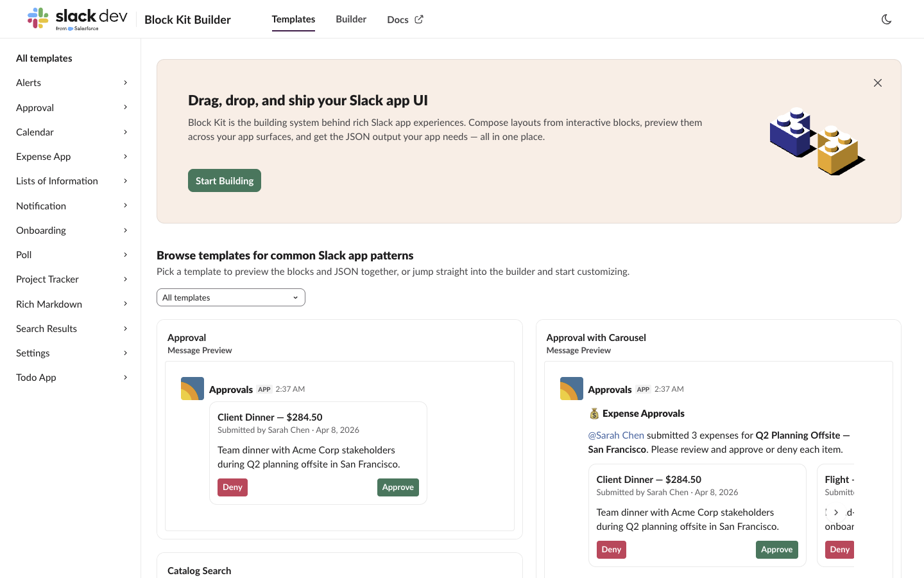
Task: Expand the Poll chevron
Action: click(x=126, y=255)
